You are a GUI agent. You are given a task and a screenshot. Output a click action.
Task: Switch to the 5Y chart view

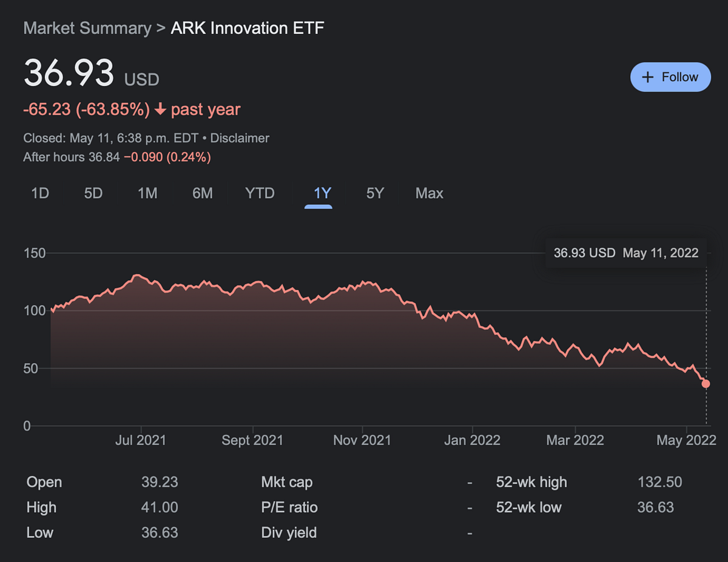click(374, 193)
